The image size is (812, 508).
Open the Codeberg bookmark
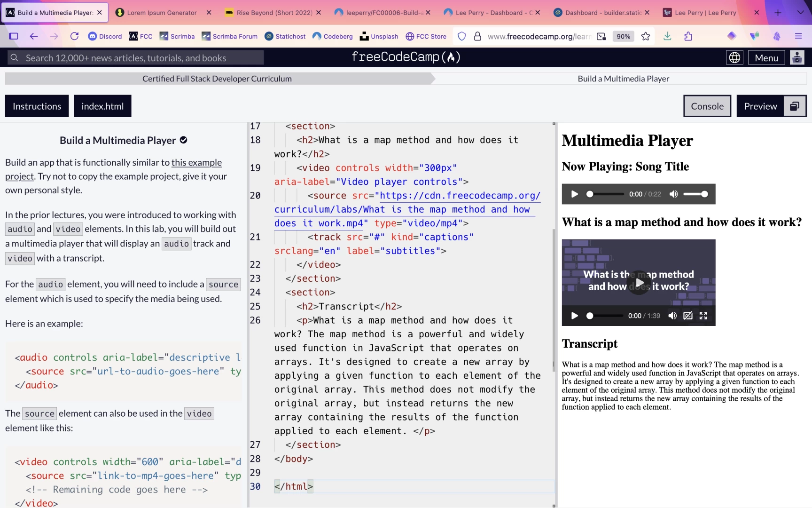pyautogui.click(x=333, y=36)
